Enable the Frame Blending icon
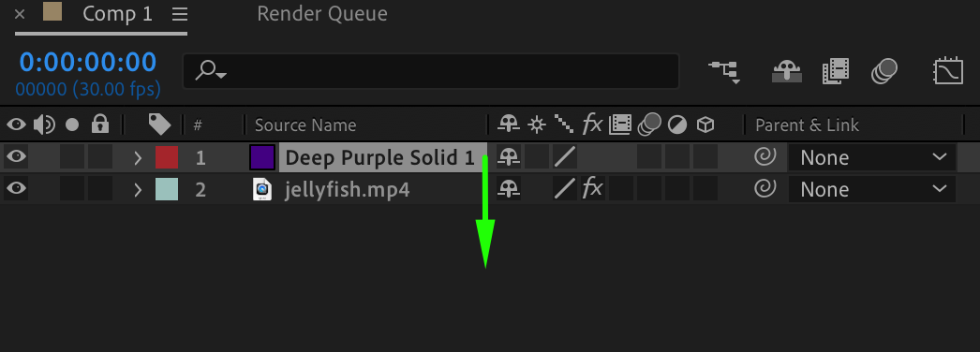 pos(836,72)
